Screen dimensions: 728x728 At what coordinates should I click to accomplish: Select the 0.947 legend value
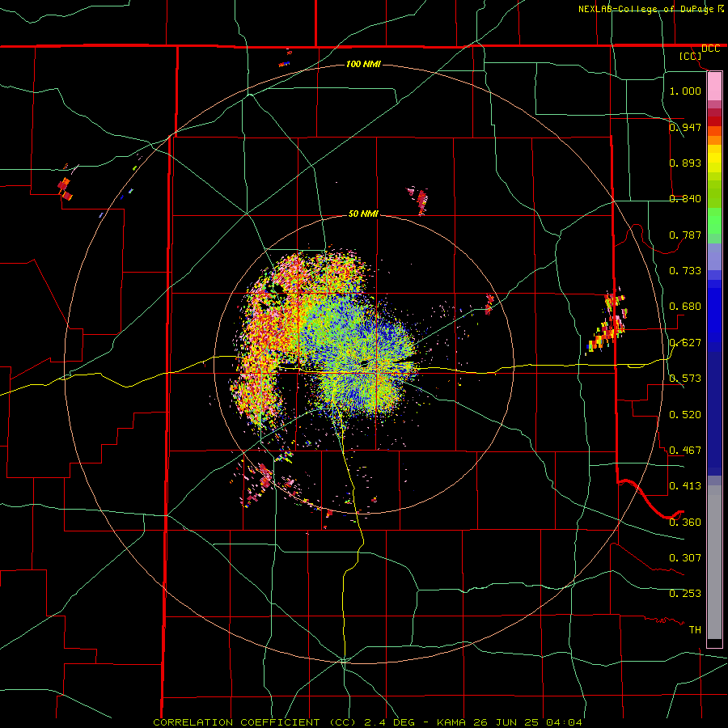click(685, 127)
